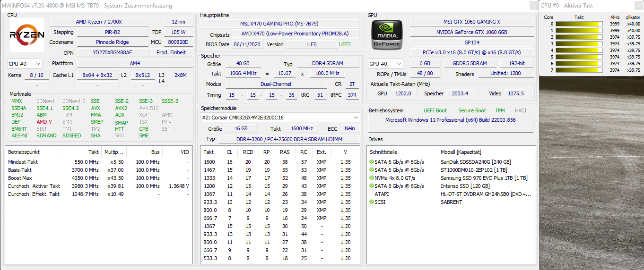Image resolution: width=644 pixels, height=270 pixels.
Task: Click the MSI X470 GAMING PRO (MS-7B79) field
Action: [280, 24]
